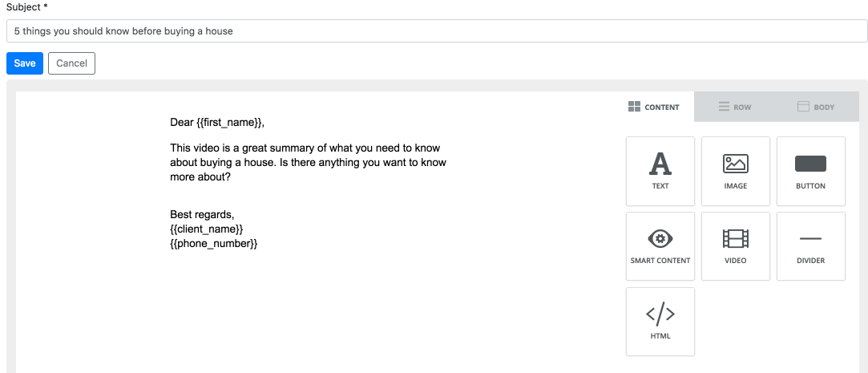Switch to the Row tab
868x373 pixels.
735,107
